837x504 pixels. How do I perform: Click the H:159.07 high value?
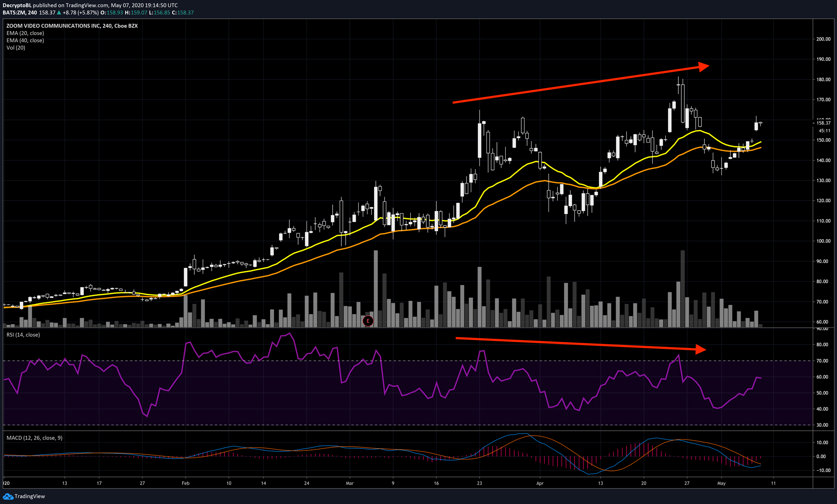pos(136,13)
